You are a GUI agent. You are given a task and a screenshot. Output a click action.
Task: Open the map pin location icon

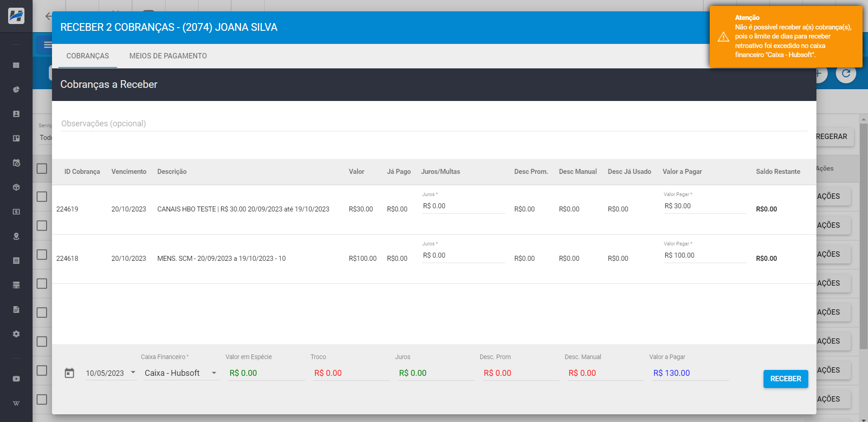(16, 236)
